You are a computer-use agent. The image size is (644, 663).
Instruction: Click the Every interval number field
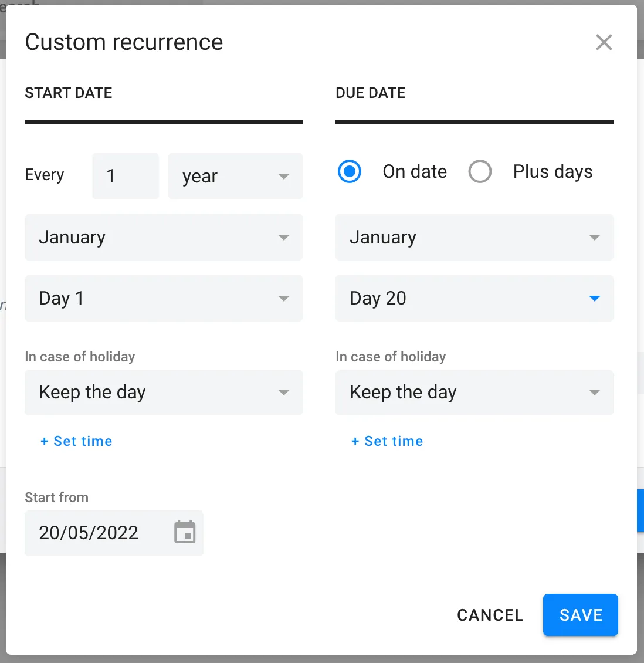(126, 176)
